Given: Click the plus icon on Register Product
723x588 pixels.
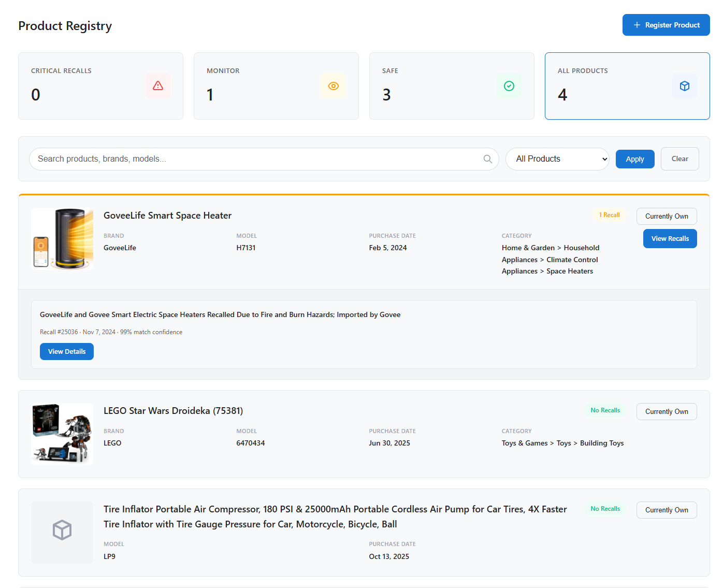Looking at the screenshot, I should tap(637, 24).
